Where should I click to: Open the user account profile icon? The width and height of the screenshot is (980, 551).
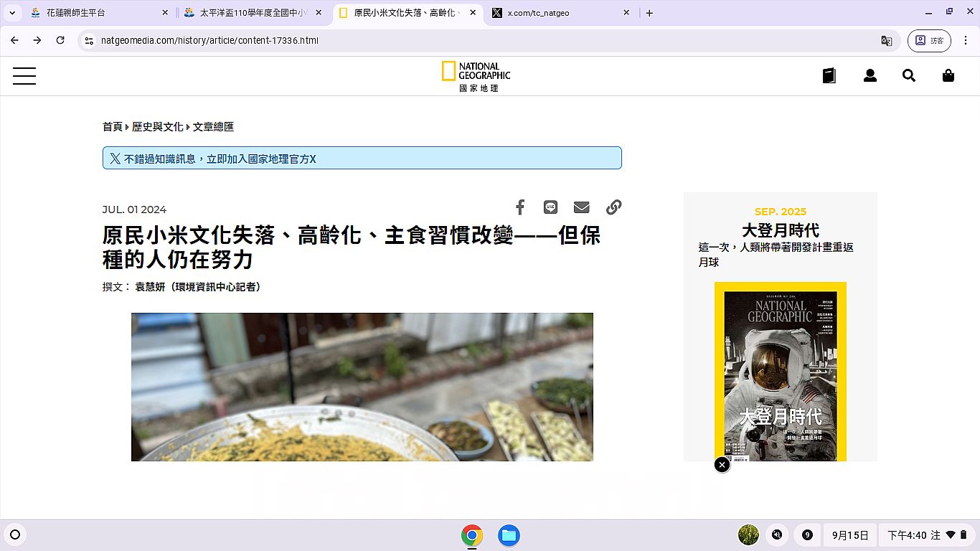point(870,76)
